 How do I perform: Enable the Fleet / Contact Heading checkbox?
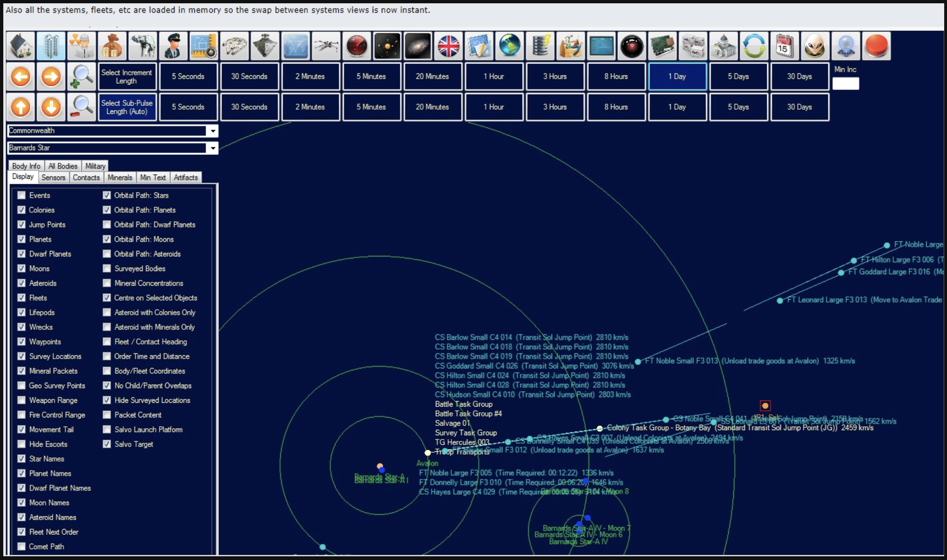[107, 342]
